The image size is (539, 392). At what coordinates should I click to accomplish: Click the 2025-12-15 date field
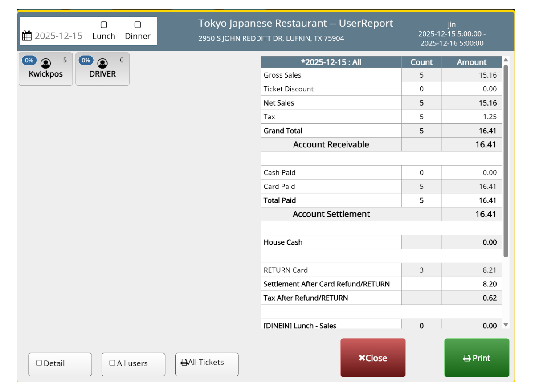point(58,36)
